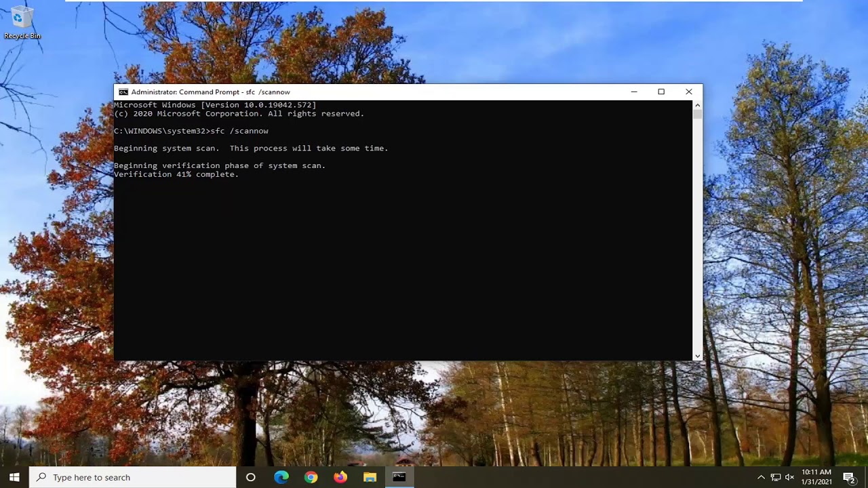868x488 pixels.
Task: Click 'Verification 41% complete.' line
Action: pos(176,174)
